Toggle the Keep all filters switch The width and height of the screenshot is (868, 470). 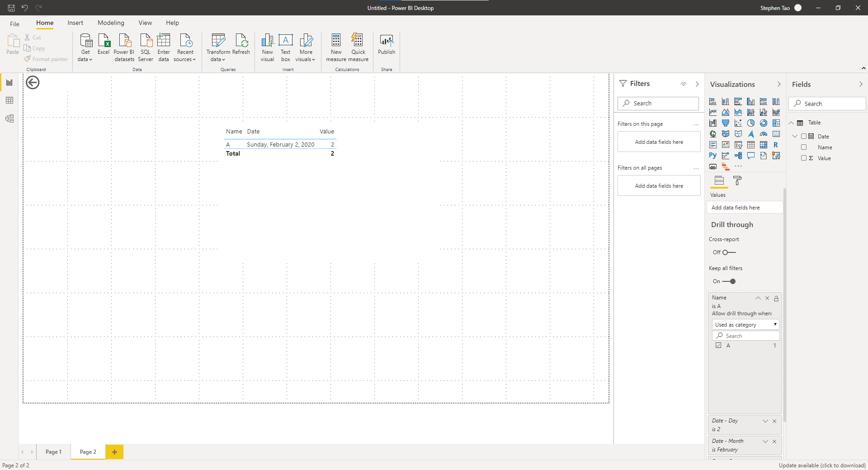coord(729,281)
